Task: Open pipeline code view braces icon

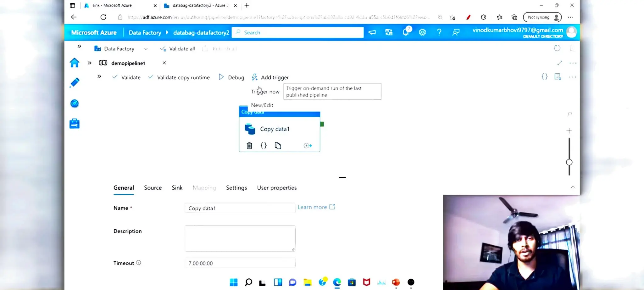Action: (x=544, y=76)
